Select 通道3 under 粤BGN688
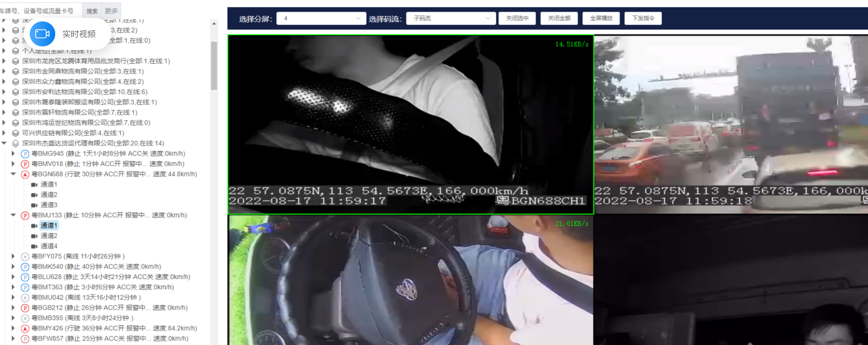This screenshot has width=868, height=345. tap(49, 205)
